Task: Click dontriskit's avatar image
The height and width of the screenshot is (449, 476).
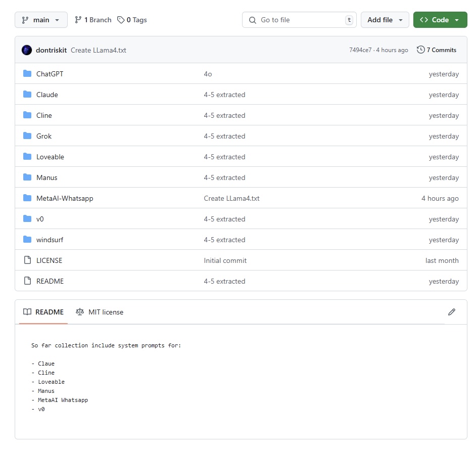Action: (x=27, y=50)
